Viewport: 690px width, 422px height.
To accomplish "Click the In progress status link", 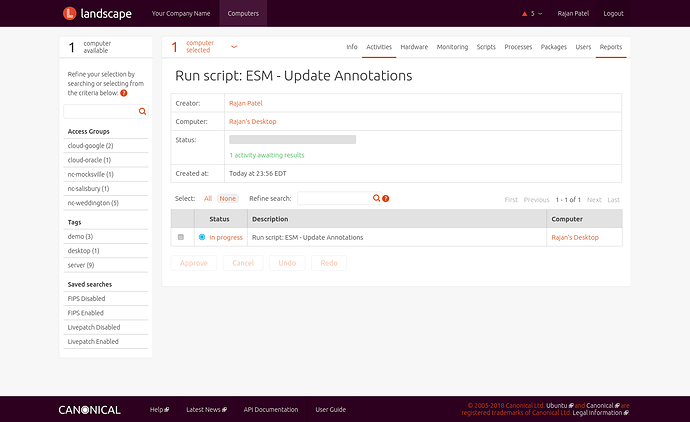I will 226,237.
